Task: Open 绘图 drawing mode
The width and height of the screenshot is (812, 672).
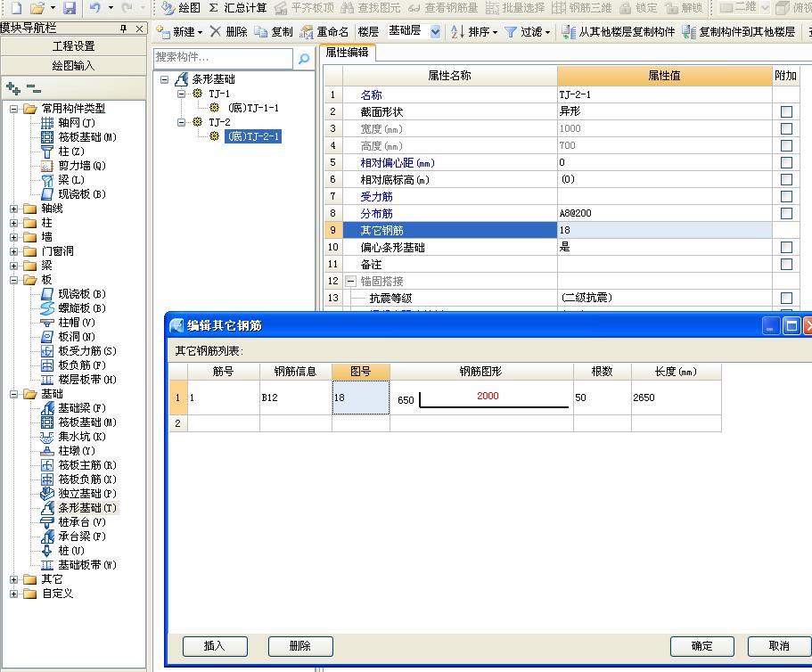Action: click(x=180, y=7)
